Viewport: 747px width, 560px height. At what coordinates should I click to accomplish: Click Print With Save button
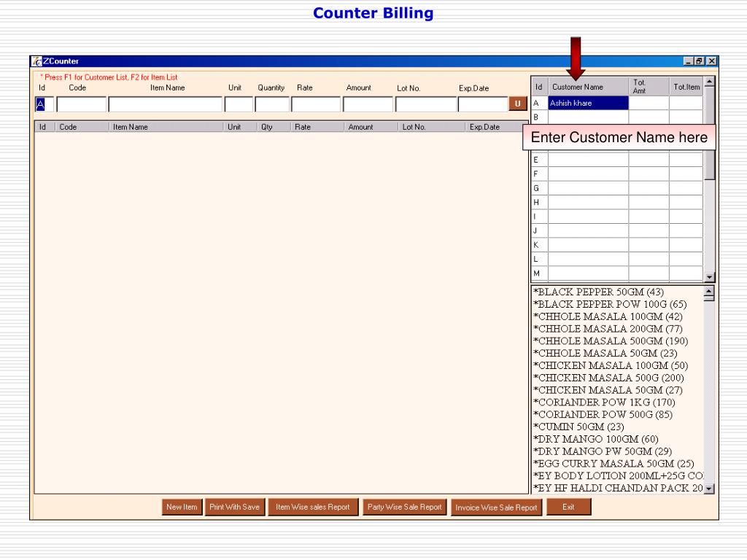coord(234,507)
